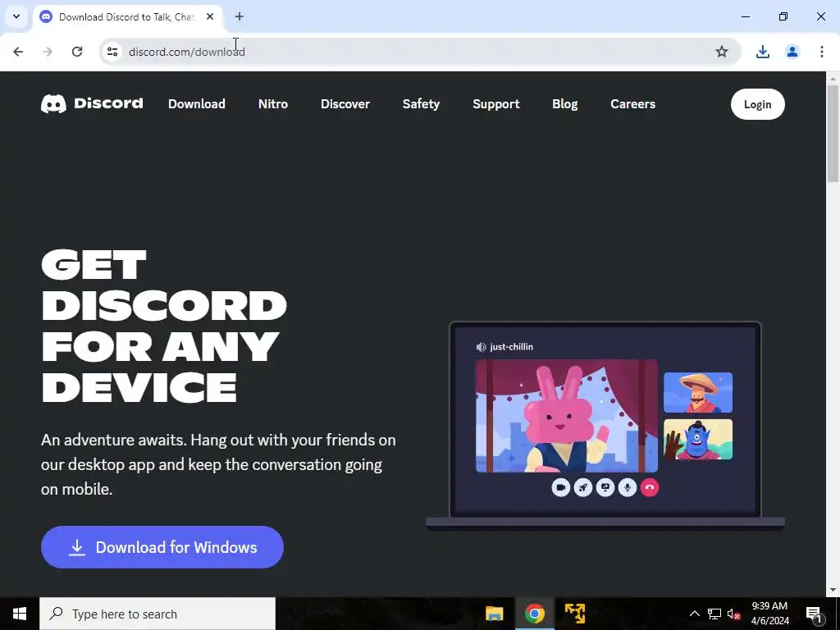The width and height of the screenshot is (840, 630).
Task: Click the camera icon in illustration
Action: pyautogui.click(x=560, y=487)
